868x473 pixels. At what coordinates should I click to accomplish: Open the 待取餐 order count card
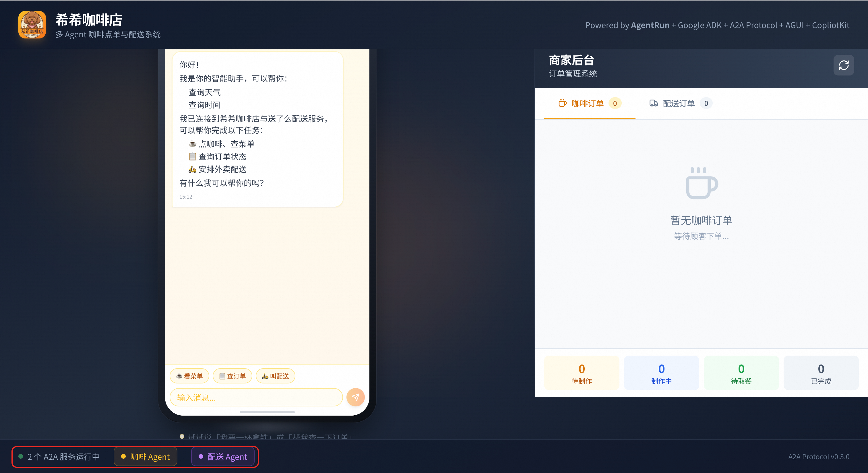(741, 373)
